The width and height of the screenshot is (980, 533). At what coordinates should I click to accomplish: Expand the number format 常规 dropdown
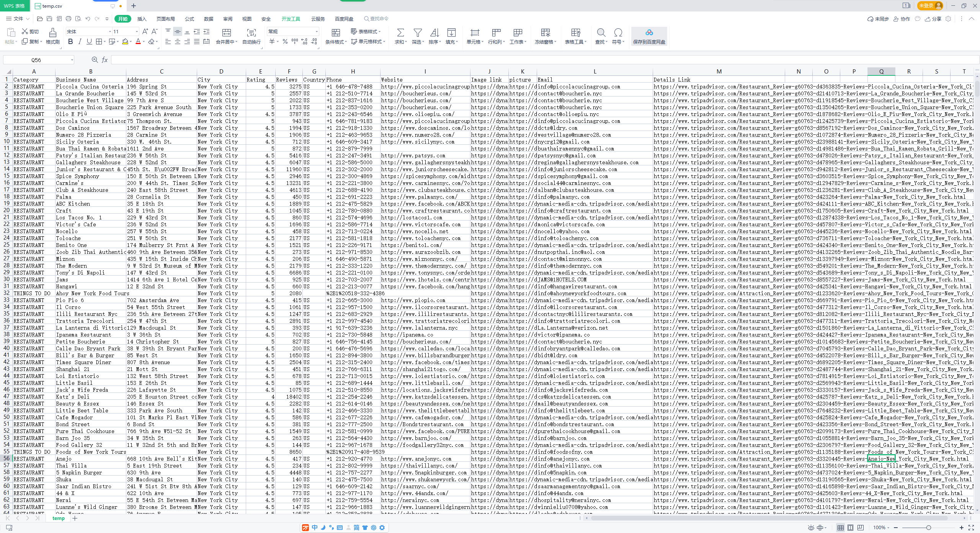pyautogui.click(x=317, y=32)
